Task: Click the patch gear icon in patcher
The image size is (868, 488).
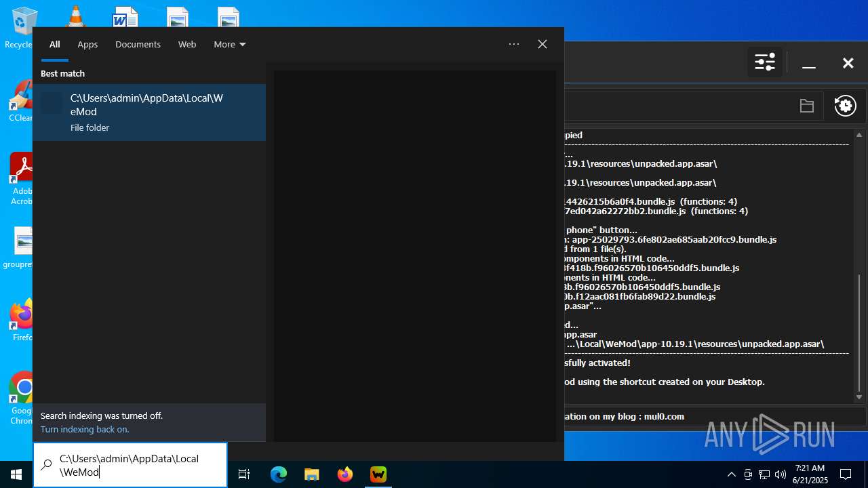Action: (846, 106)
